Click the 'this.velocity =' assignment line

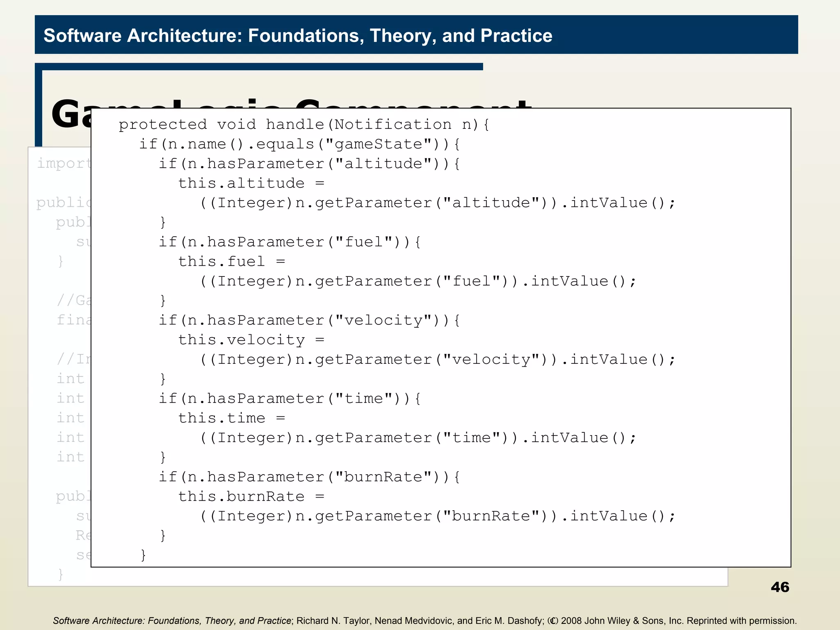[251, 340]
